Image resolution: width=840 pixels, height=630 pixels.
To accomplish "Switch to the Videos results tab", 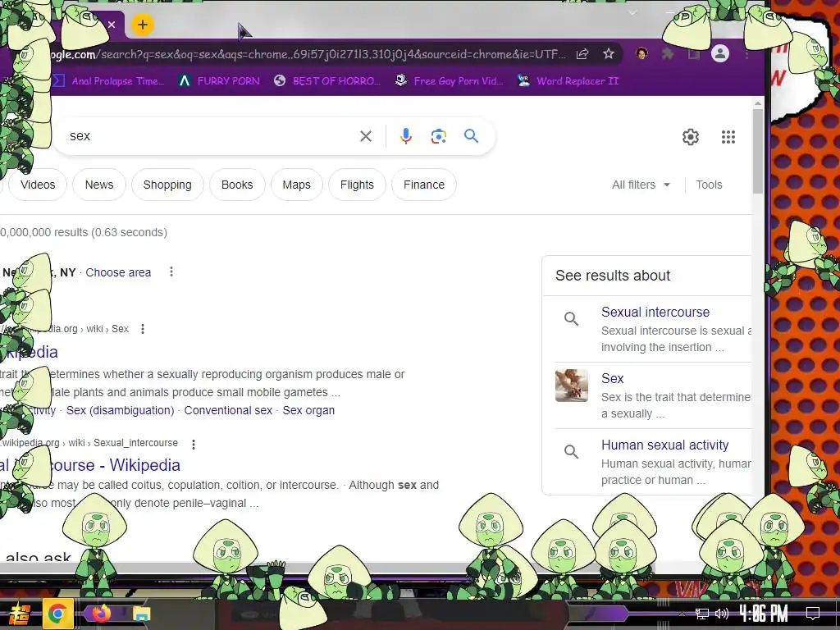I will pyautogui.click(x=38, y=185).
